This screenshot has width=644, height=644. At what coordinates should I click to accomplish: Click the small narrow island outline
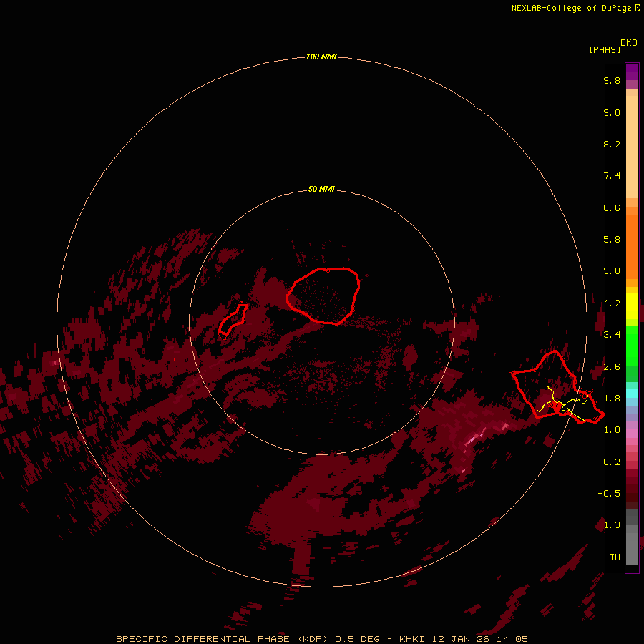pos(233,320)
